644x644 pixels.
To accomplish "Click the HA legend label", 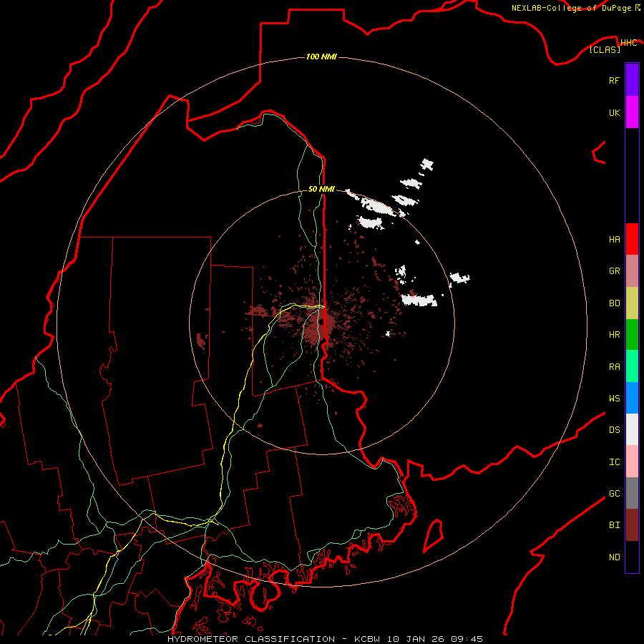I will 615,240.
